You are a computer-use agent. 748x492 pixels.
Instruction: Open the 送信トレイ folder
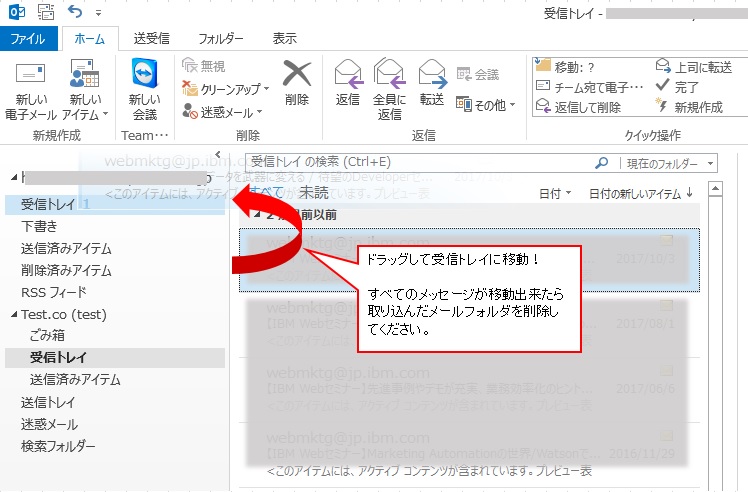(x=48, y=402)
